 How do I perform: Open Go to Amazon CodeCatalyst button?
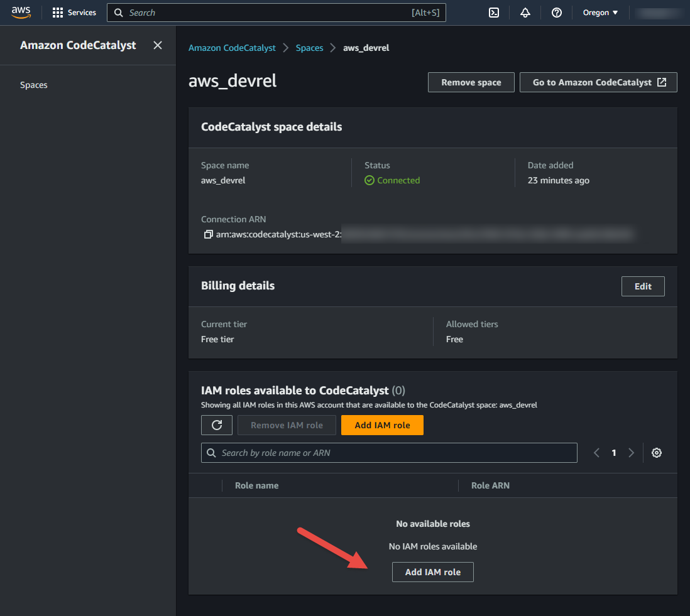pyautogui.click(x=598, y=82)
